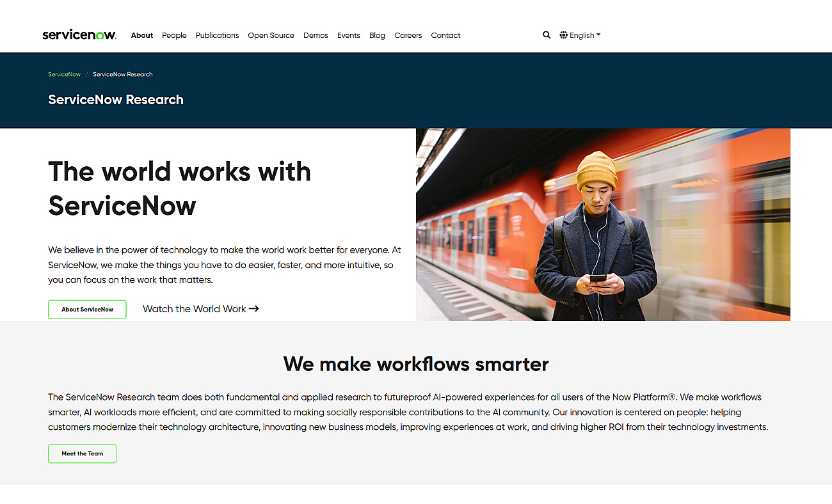Open the About menu item
832x504 pixels.
tap(142, 35)
